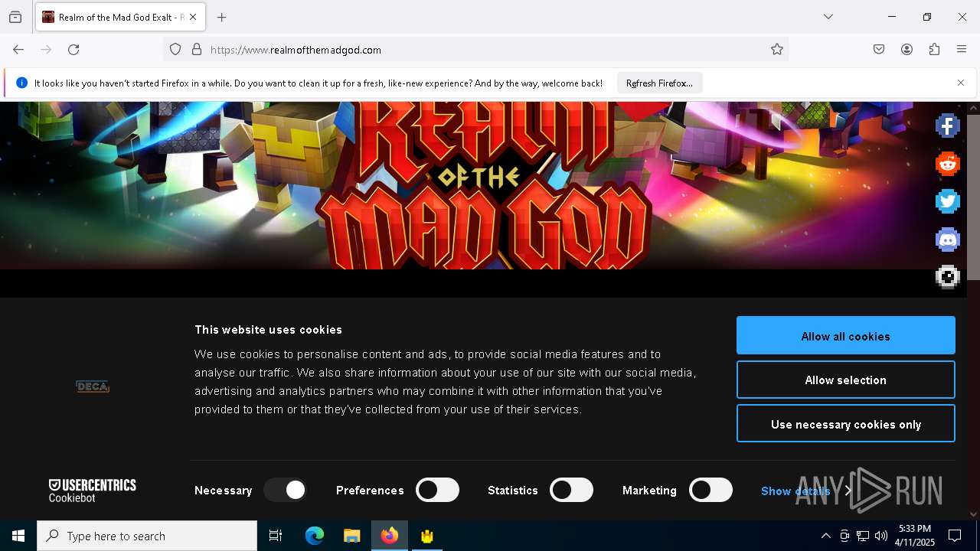Bookmark this page with the star icon
980x551 pixels.
point(777,50)
